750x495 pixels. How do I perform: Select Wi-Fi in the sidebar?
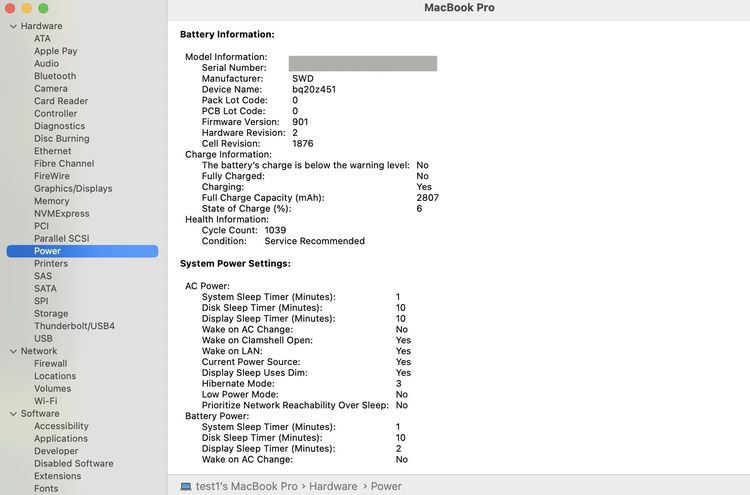[x=45, y=401]
